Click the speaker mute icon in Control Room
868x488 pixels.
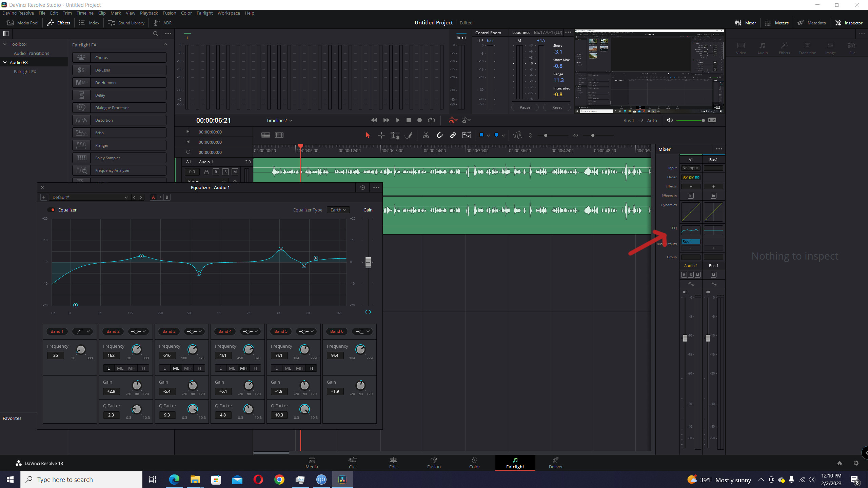pos(670,120)
